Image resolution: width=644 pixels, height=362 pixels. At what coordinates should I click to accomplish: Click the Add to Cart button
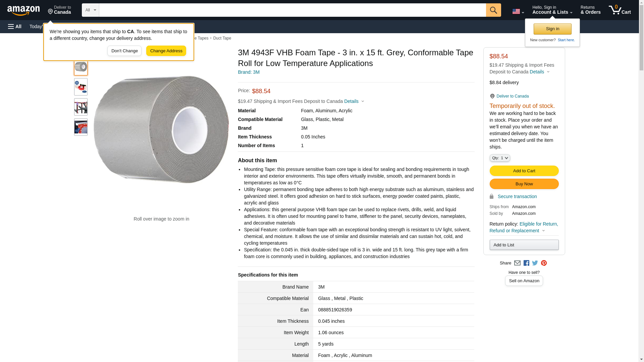click(x=524, y=171)
